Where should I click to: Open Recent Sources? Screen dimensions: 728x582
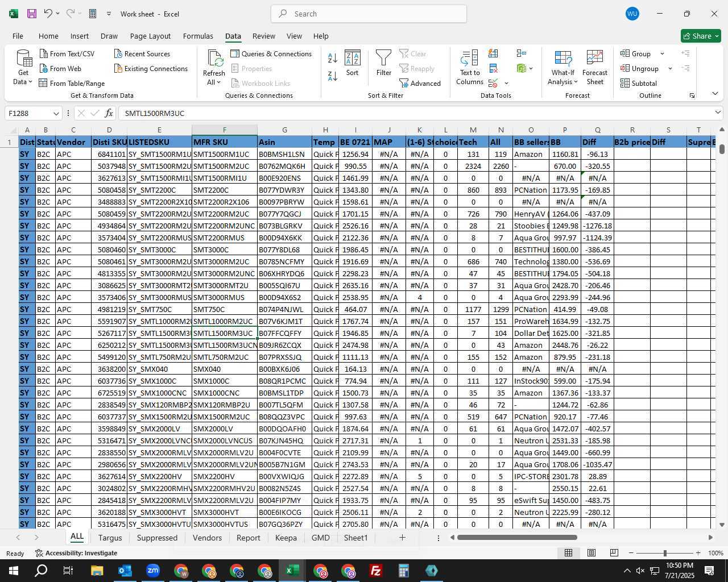tap(142, 53)
